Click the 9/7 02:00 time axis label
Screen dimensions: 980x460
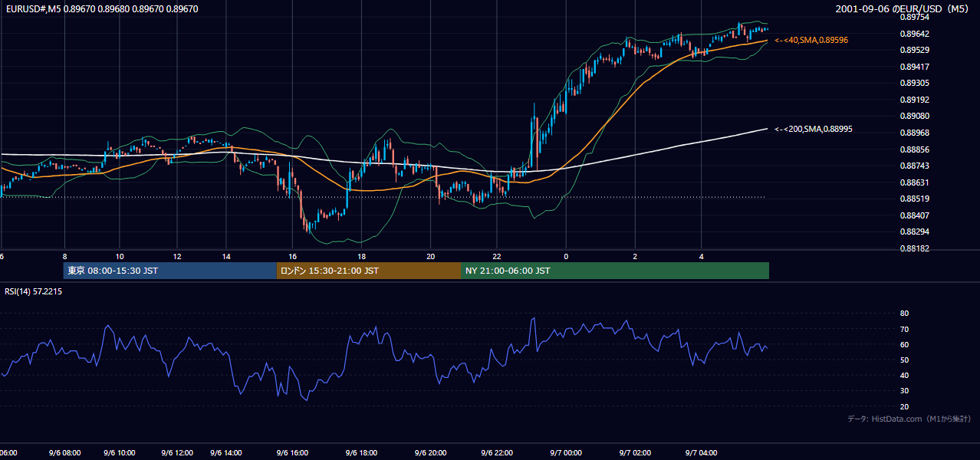click(635, 452)
